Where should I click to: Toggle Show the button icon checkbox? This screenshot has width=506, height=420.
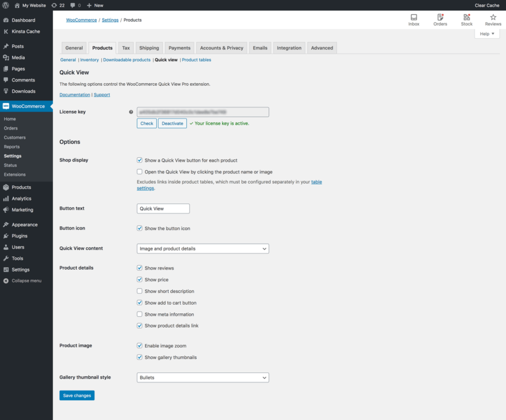click(139, 228)
